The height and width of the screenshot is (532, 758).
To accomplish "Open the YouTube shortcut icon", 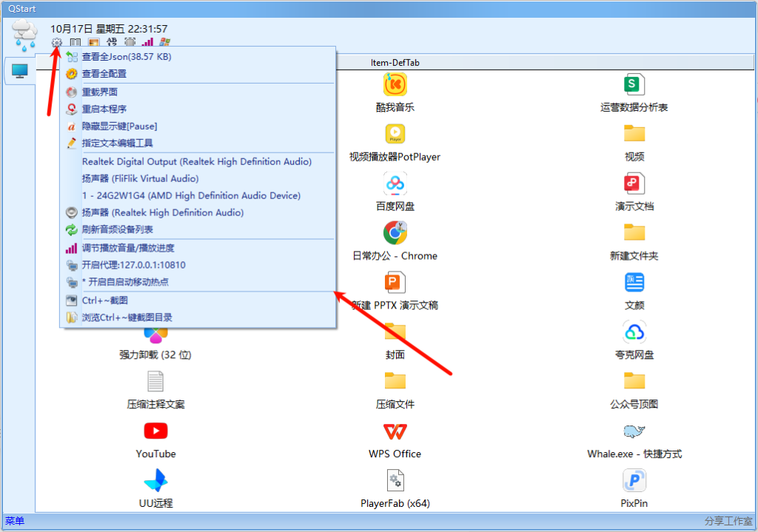I will pyautogui.click(x=155, y=431).
